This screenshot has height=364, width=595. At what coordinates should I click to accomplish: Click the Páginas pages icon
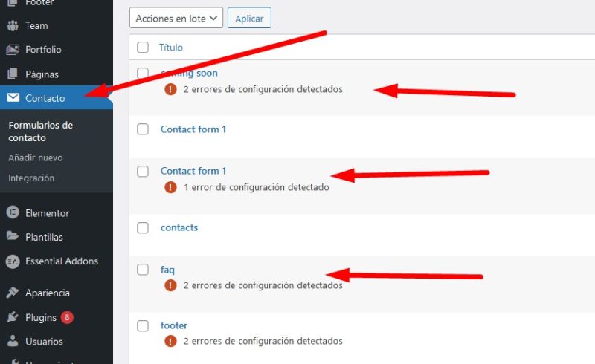click(x=12, y=74)
